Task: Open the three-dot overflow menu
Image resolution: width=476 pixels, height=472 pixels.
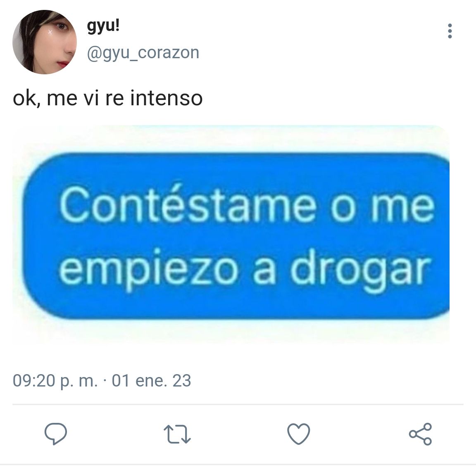Action: click(450, 31)
